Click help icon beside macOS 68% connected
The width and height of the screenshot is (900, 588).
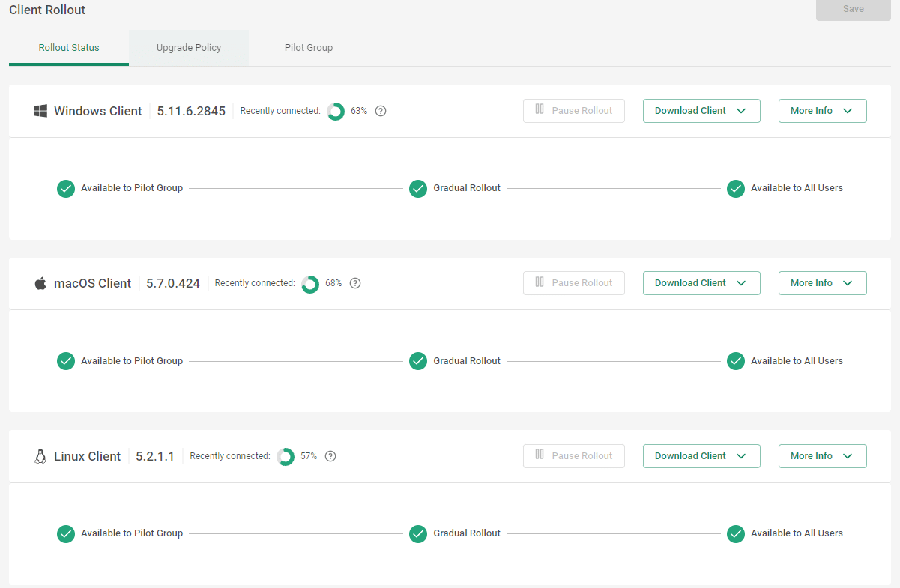[355, 283]
